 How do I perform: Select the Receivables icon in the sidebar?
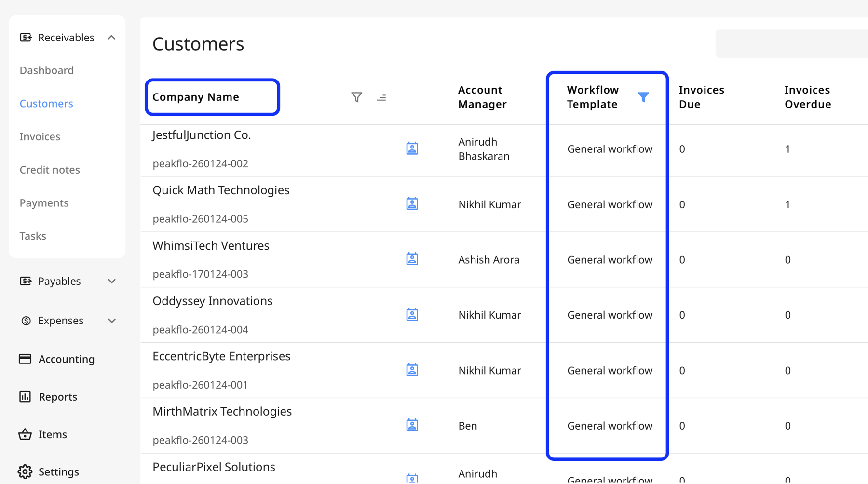(26, 37)
